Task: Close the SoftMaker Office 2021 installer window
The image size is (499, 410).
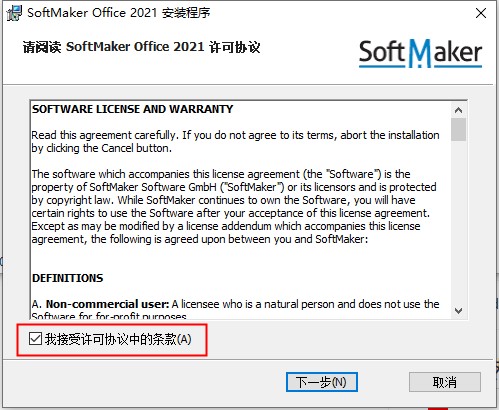Action: 481,13
